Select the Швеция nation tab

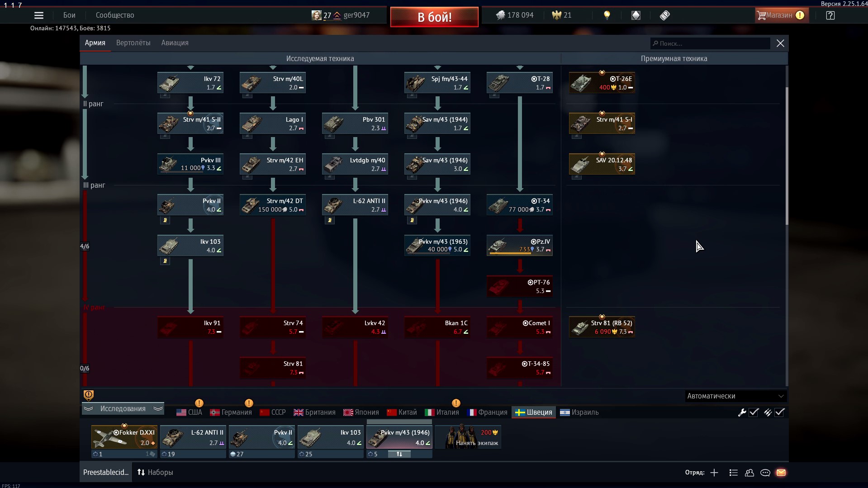click(x=534, y=412)
